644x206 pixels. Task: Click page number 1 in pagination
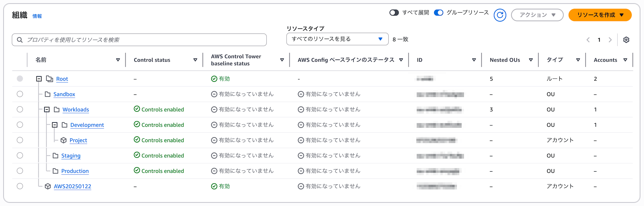coord(599,40)
